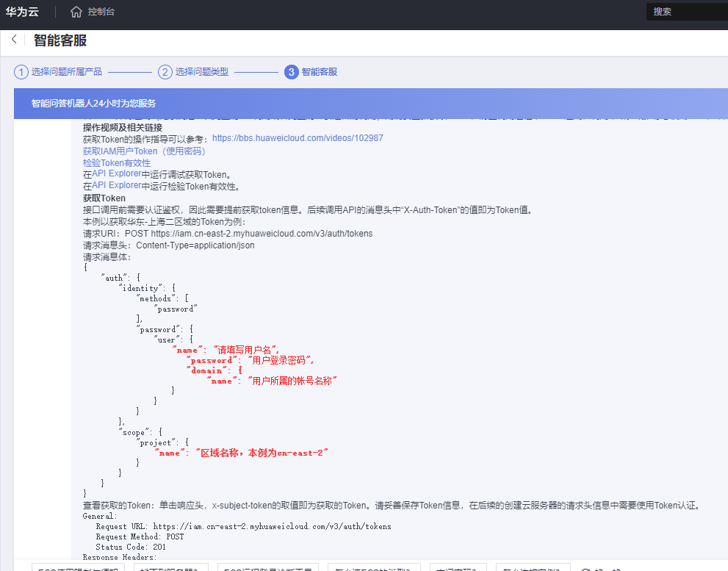Click the 智能客服 page title
728x571 pixels.
click(60, 40)
